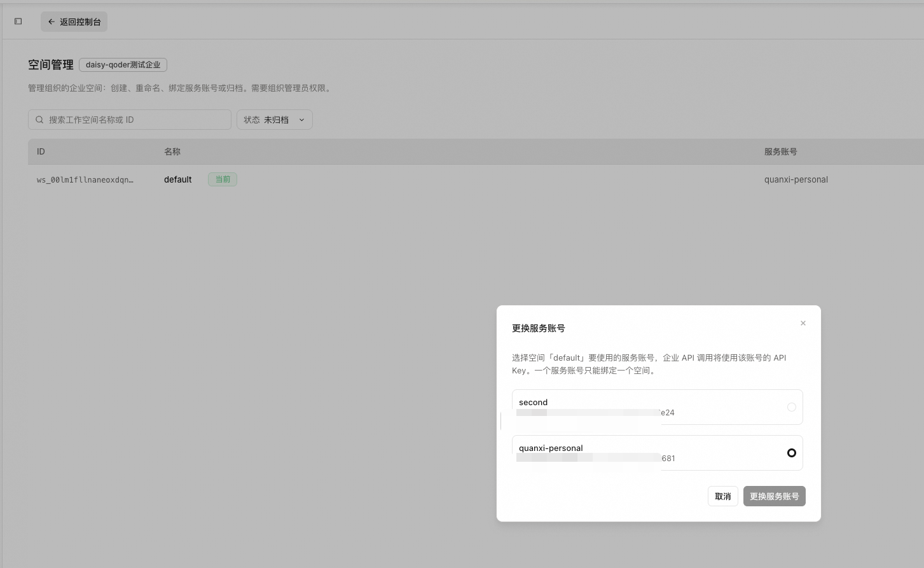Close the 更换服务账号 dialog
The height and width of the screenshot is (568, 924).
(803, 323)
